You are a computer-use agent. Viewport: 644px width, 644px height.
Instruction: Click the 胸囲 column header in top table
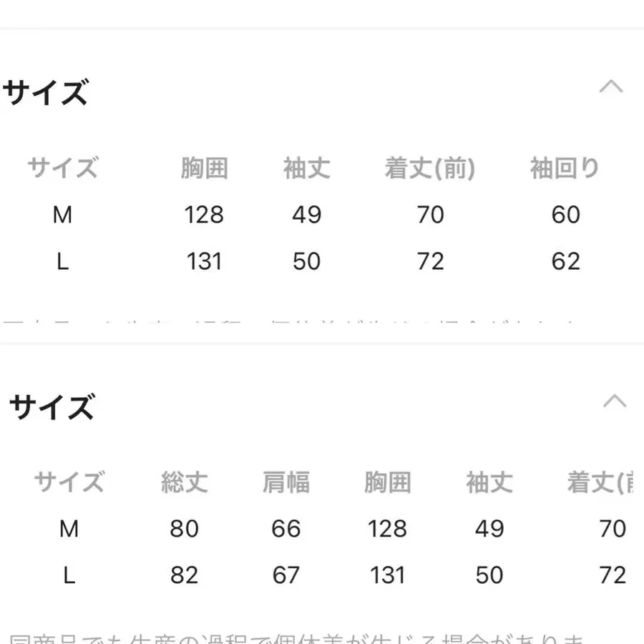point(204,168)
